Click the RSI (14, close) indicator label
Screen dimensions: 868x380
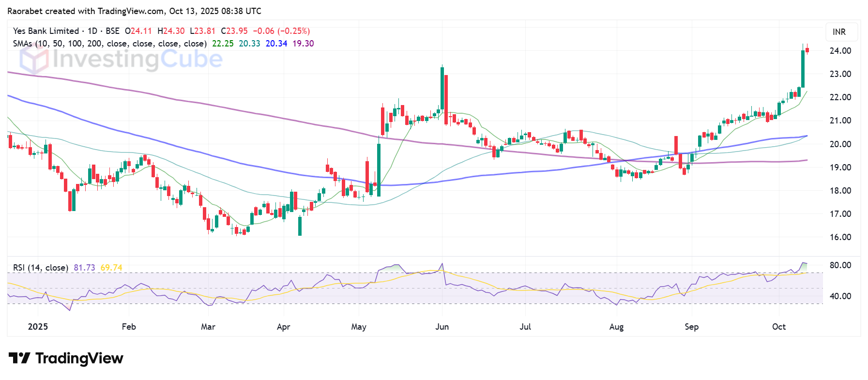pyautogui.click(x=40, y=268)
